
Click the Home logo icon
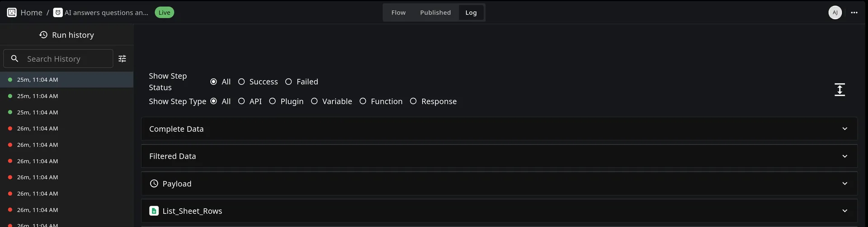[x=12, y=12]
